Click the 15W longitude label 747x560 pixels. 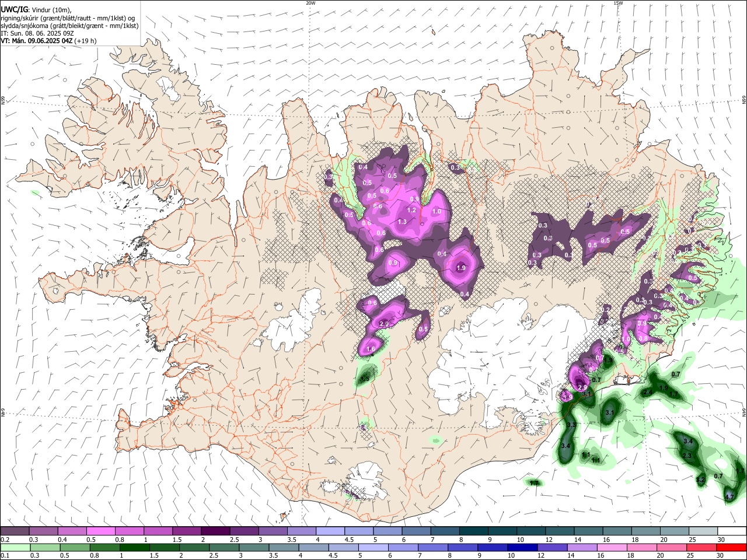[618, 3]
